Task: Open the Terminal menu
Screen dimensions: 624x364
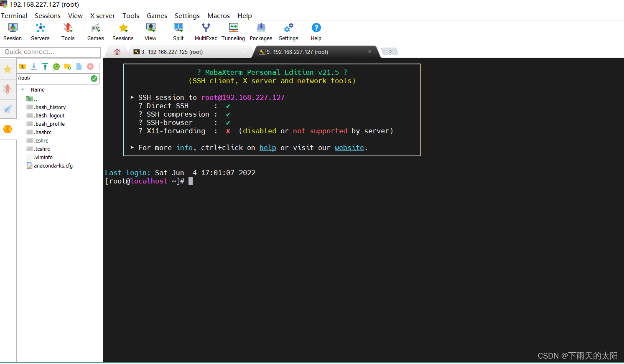Action: click(14, 15)
